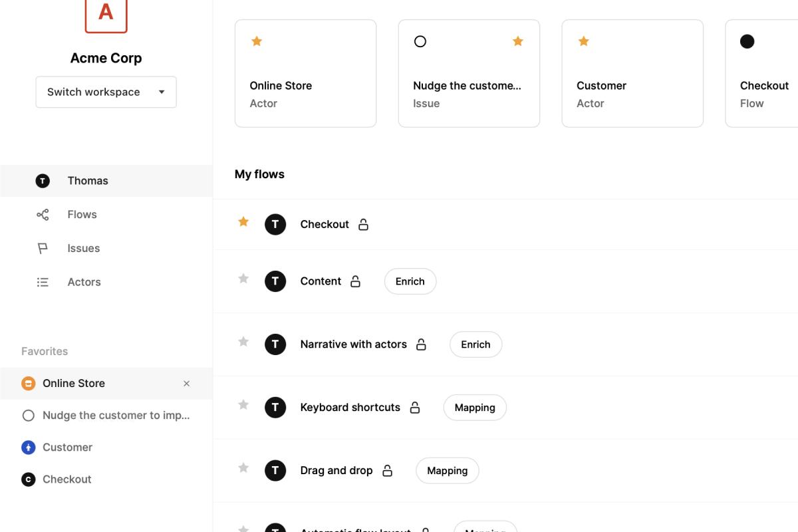
Task: Star the Narrative with actors flow
Action: pos(243,342)
